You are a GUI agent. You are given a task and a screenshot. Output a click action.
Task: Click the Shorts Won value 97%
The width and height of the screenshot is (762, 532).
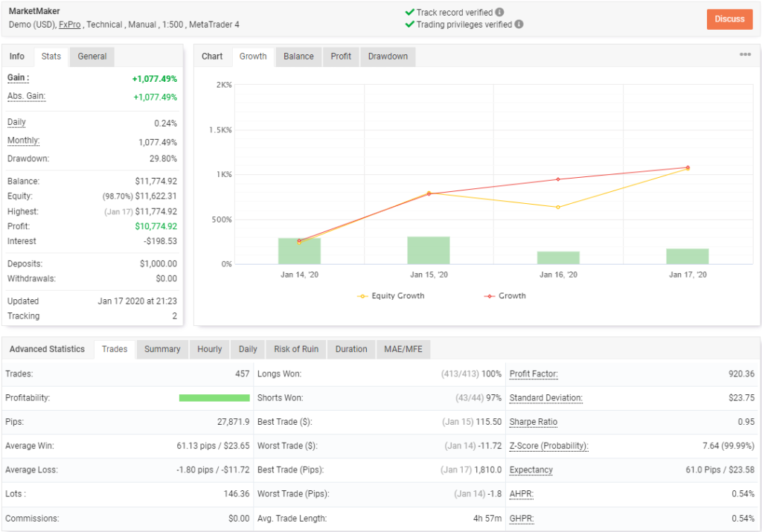pos(494,398)
